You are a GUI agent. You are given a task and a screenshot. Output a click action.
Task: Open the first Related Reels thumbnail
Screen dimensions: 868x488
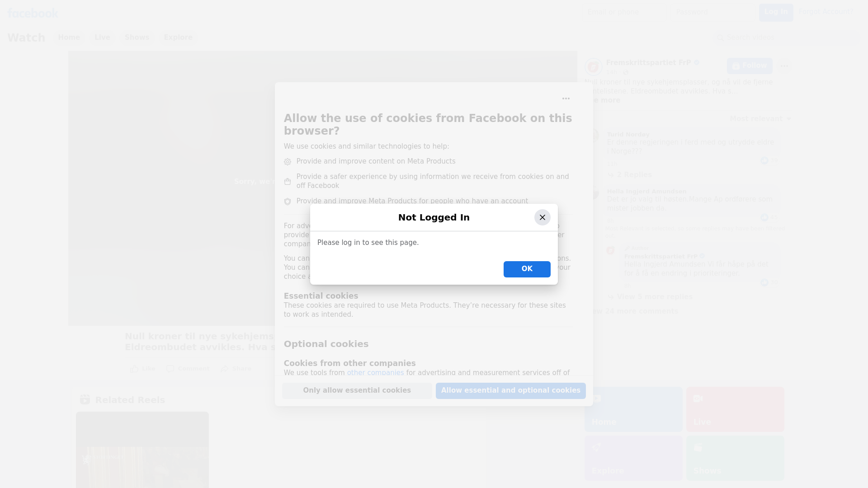tap(142, 450)
